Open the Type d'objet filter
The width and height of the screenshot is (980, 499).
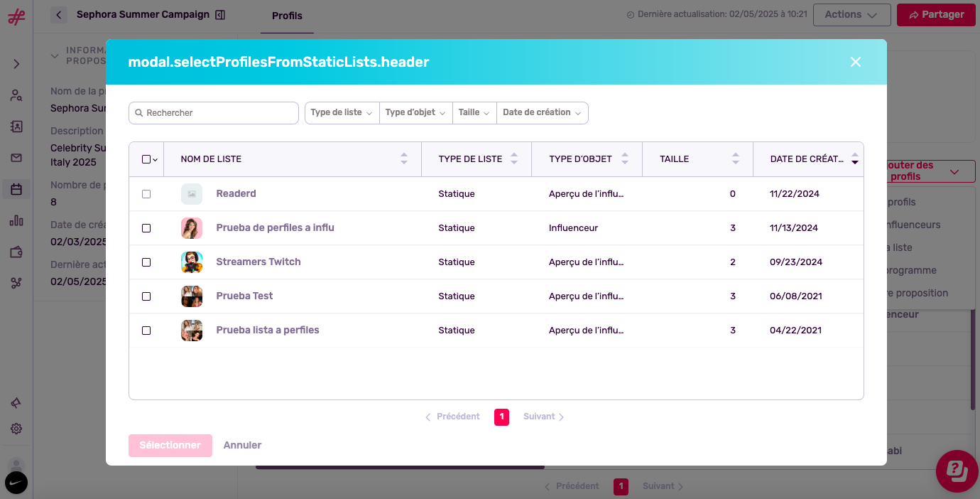point(416,113)
